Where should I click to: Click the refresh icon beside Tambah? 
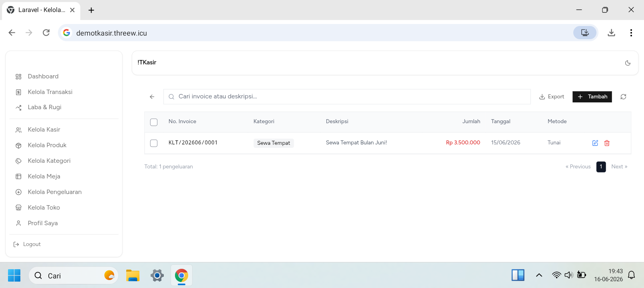point(623,97)
